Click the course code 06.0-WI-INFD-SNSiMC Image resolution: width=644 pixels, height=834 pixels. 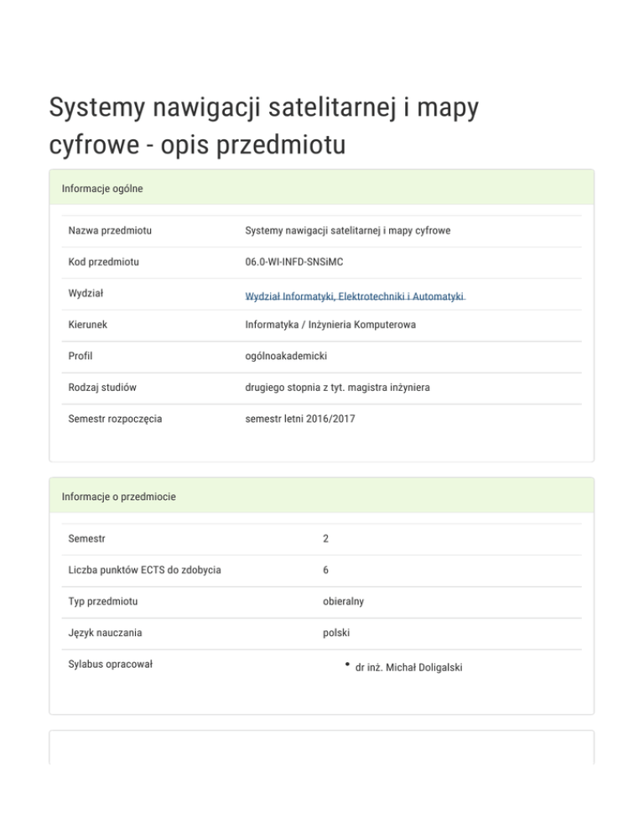[294, 263]
